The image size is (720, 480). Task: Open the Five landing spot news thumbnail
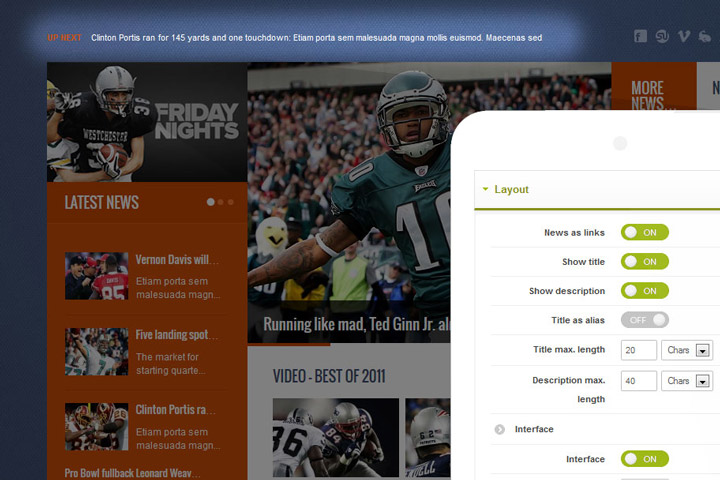tap(96, 351)
